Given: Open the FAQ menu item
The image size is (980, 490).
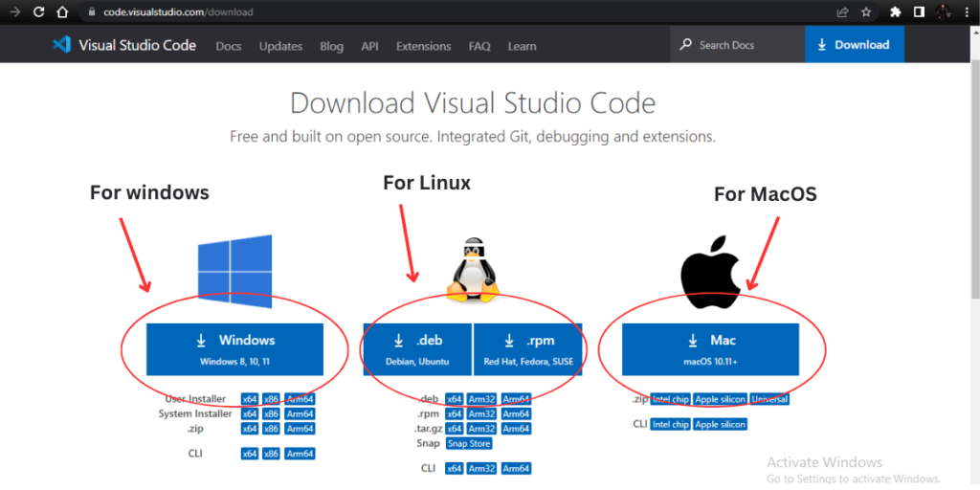Looking at the screenshot, I should (x=479, y=46).
